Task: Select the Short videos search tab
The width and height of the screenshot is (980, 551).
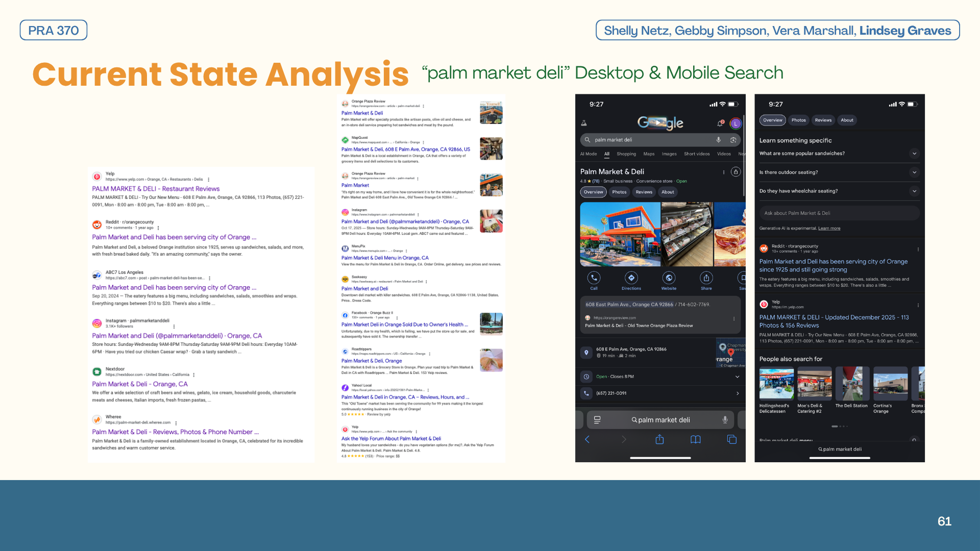Action: 697,154
